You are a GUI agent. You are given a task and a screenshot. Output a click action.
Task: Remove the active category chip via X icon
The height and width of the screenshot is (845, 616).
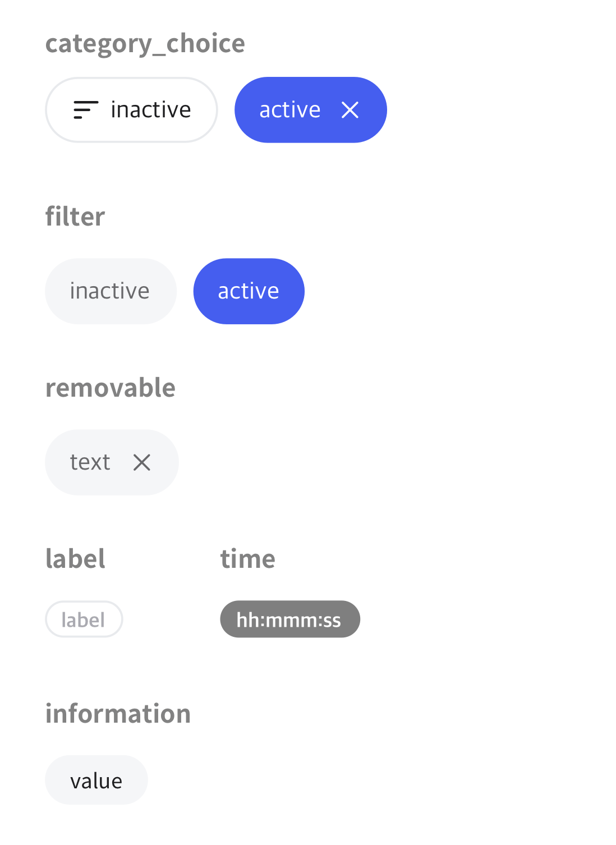pyautogui.click(x=350, y=110)
